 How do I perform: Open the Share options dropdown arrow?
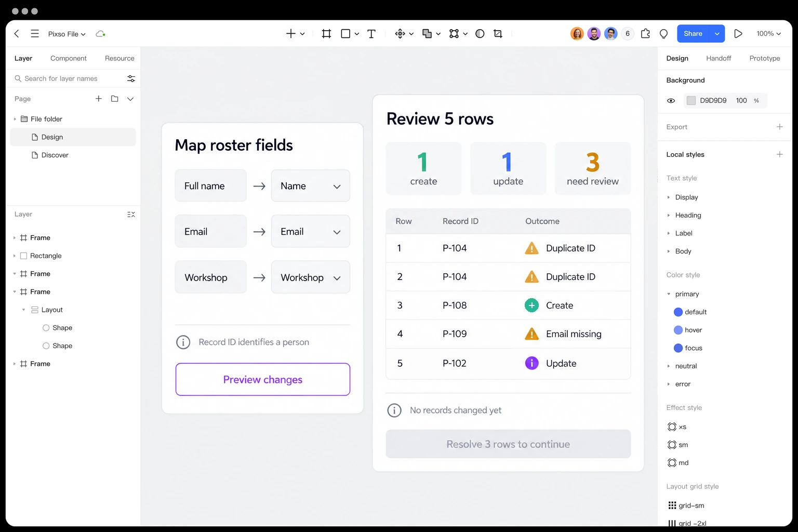pyautogui.click(x=717, y=34)
